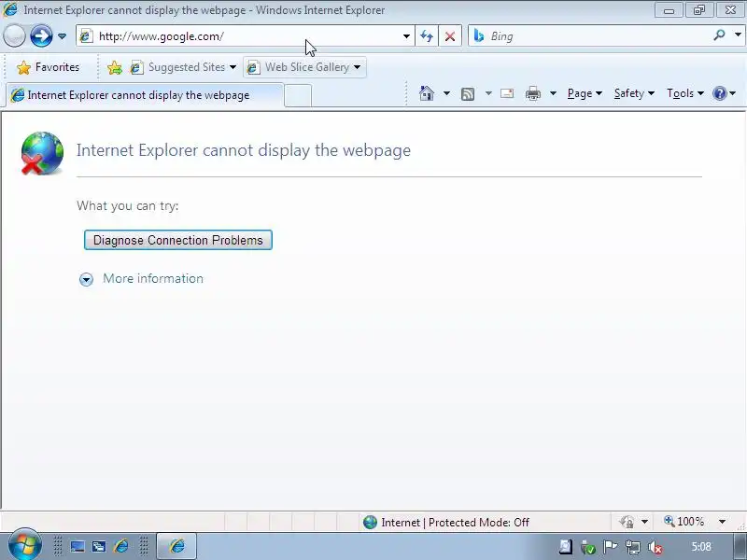Viewport: 747px width, 560px height.
Task: Open search provider dropdown arrow
Action: (x=738, y=35)
